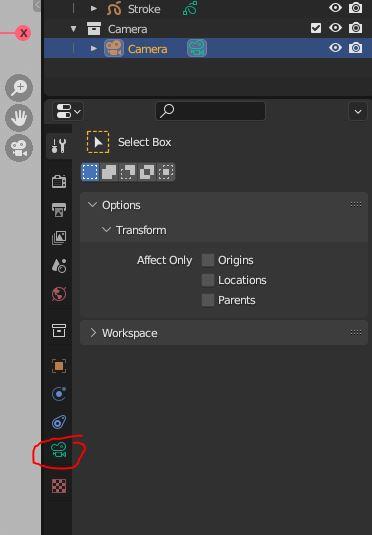
Task: Choose Extend existing selection mode
Action: [109, 172]
